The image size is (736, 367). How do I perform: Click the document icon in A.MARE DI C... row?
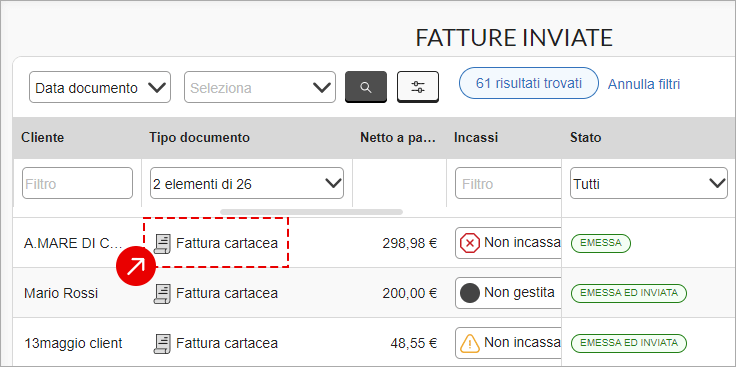tap(162, 244)
